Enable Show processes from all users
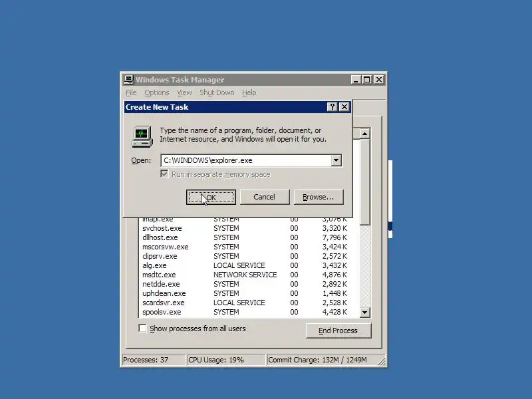Image resolution: width=532 pixels, height=399 pixels. click(143, 329)
